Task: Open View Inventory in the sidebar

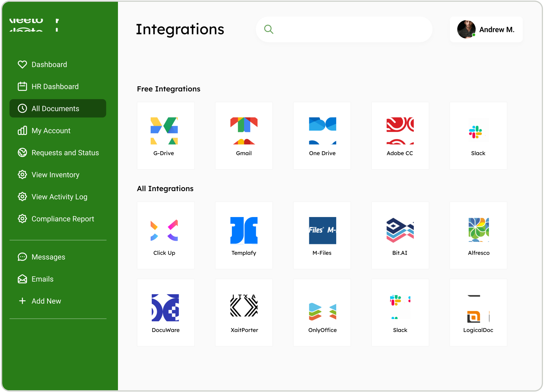Action: click(x=58, y=175)
